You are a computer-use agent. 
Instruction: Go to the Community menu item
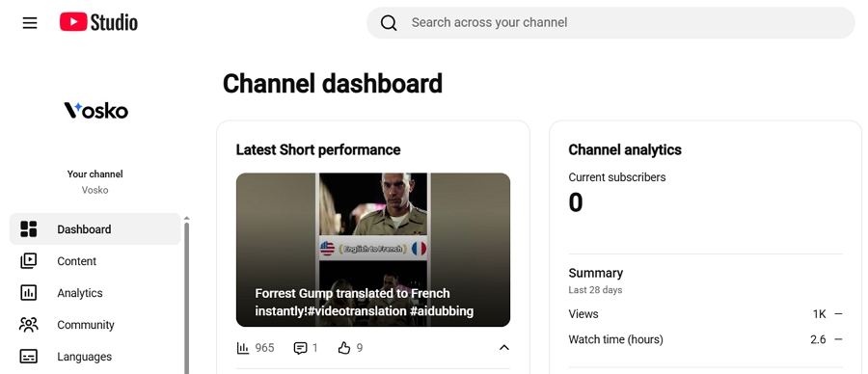(x=86, y=325)
